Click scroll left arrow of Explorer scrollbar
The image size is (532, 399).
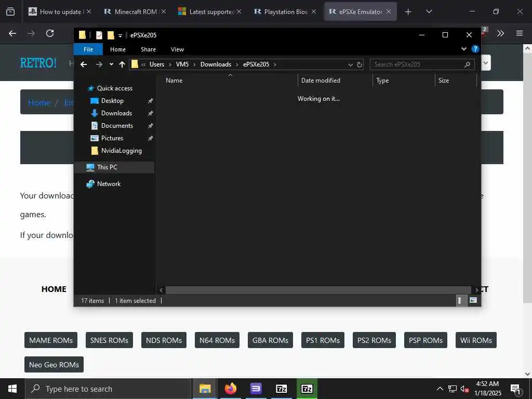[x=161, y=290]
